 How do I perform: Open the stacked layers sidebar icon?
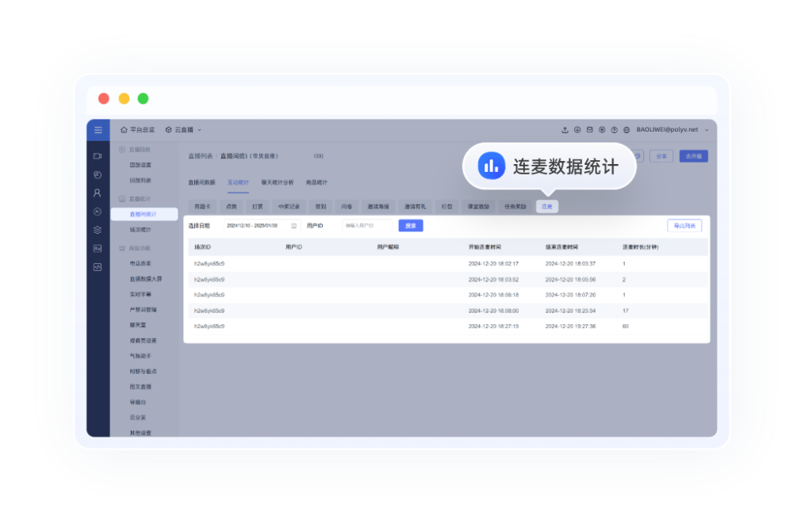98,230
